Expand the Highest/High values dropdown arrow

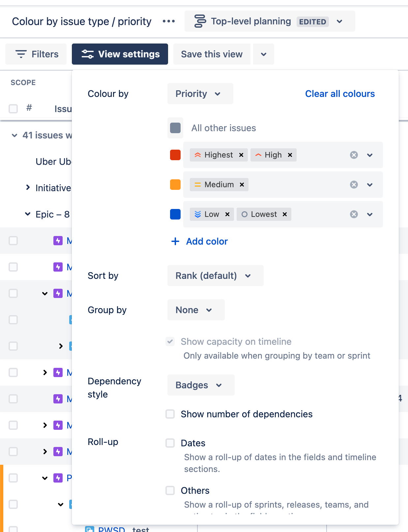tap(370, 155)
